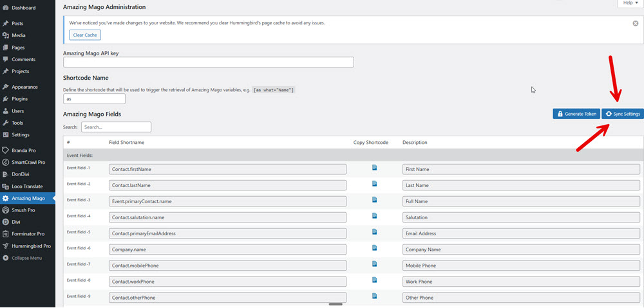Image resolution: width=644 pixels, height=308 pixels.
Task: Click the Salutation description field
Action: tap(521, 217)
